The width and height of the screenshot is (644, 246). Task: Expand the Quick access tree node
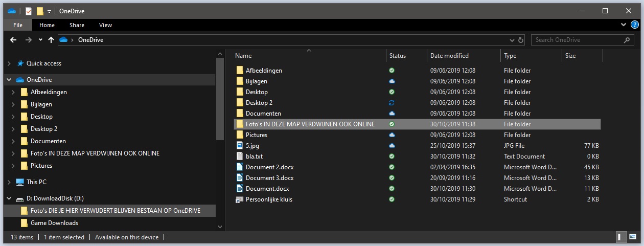9,63
